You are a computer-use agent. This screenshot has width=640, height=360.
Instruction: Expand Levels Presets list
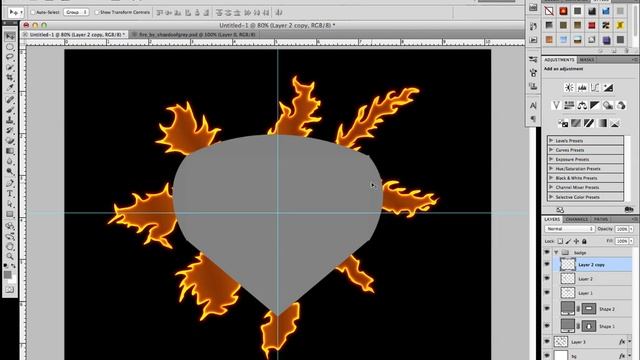point(551,140)
